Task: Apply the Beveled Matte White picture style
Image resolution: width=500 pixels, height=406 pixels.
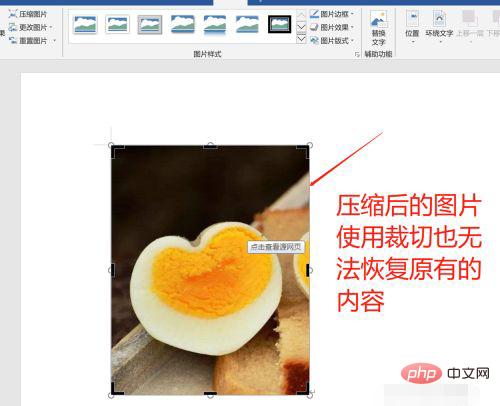Action: tap(117, 25)
